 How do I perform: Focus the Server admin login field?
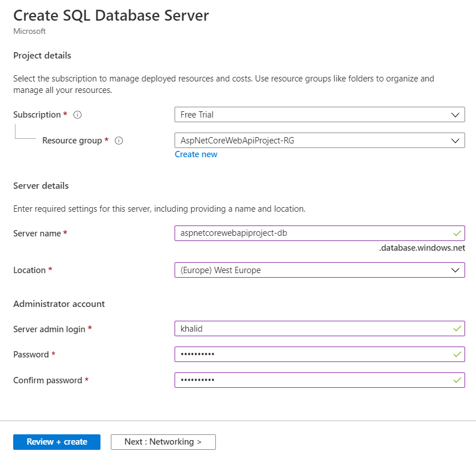tap(320, 329)
